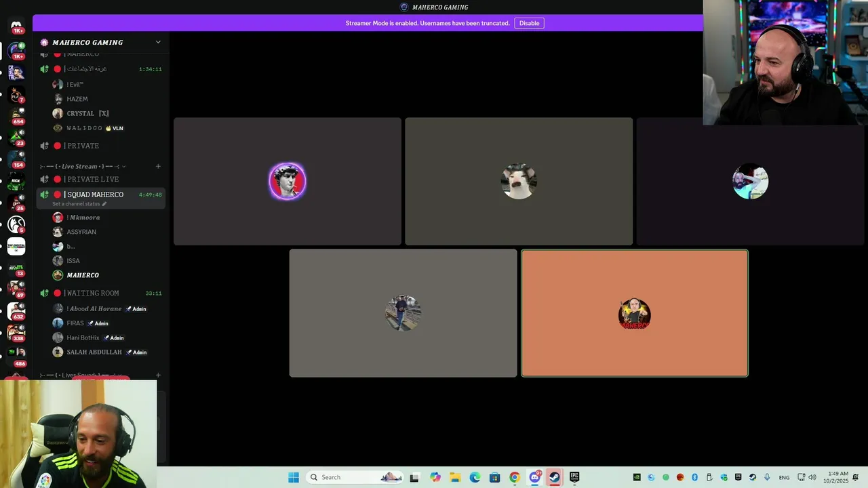Image resolution: width=868 pixels, height=488 pixels.
Task: Open microphone tray icon
Action: pyautogui.click(x=767, y=477)
